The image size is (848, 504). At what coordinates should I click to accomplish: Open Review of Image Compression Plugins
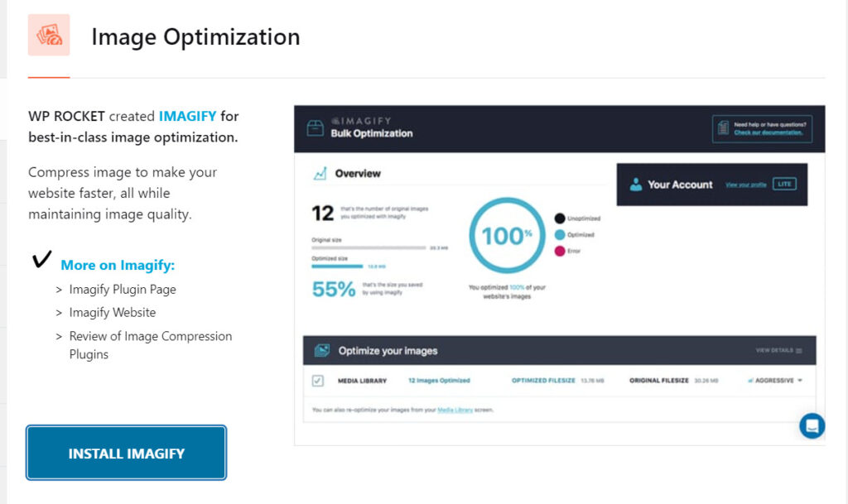pos(151,345)
